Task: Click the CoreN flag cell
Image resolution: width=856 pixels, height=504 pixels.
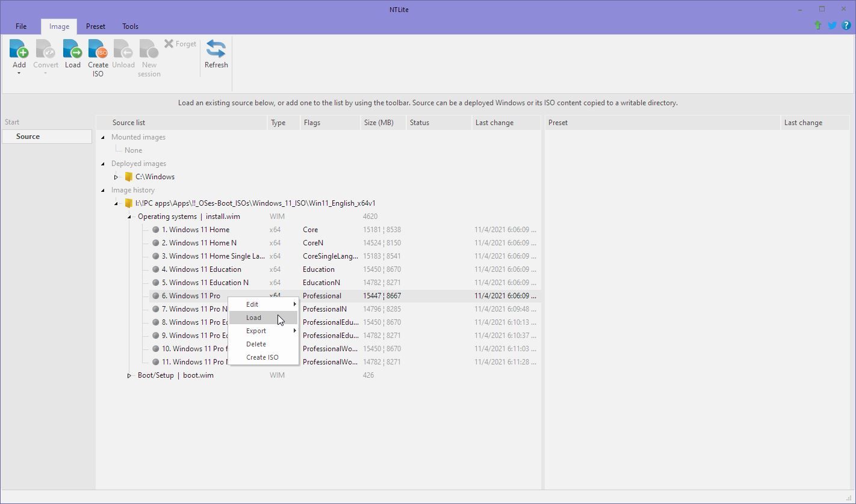Action: click(313, 243)
